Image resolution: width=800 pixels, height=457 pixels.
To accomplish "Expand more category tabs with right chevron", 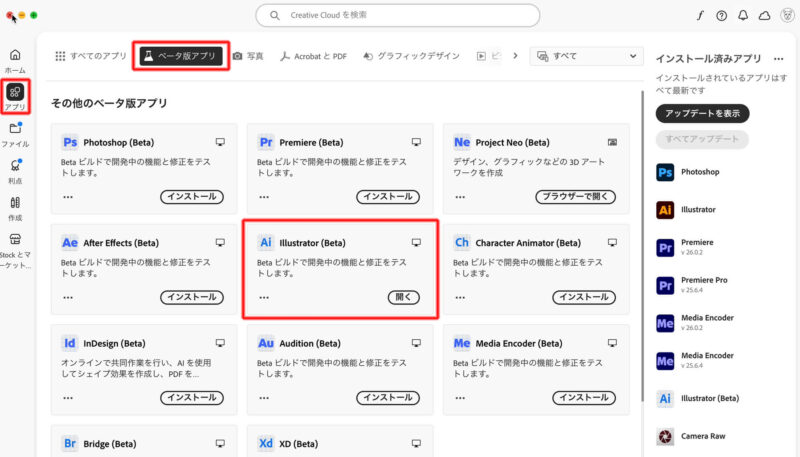I will (x=515, y=56).
